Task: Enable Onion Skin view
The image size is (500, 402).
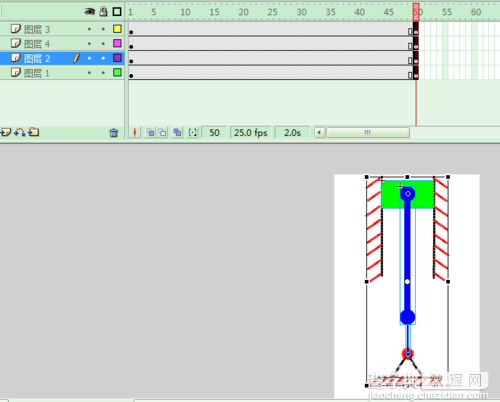Action: click(150, 133)
